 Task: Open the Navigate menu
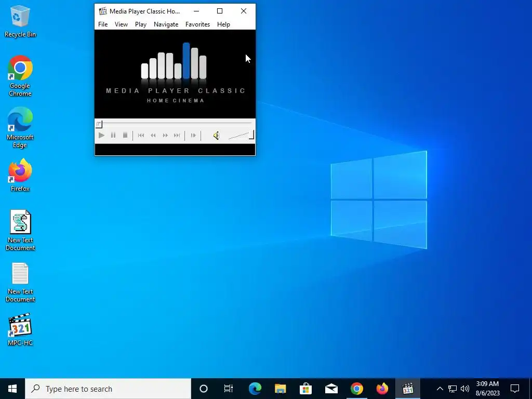[166, 24]
